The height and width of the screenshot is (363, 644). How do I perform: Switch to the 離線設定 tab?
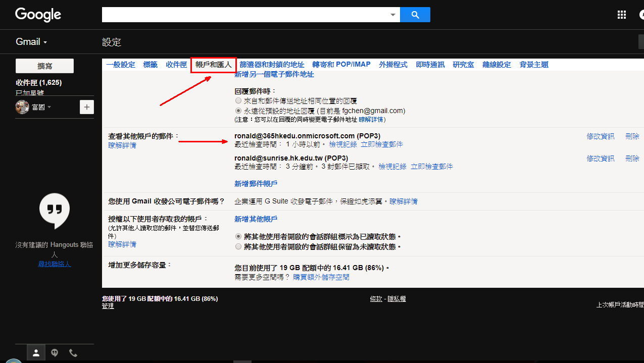coord(497,65)
